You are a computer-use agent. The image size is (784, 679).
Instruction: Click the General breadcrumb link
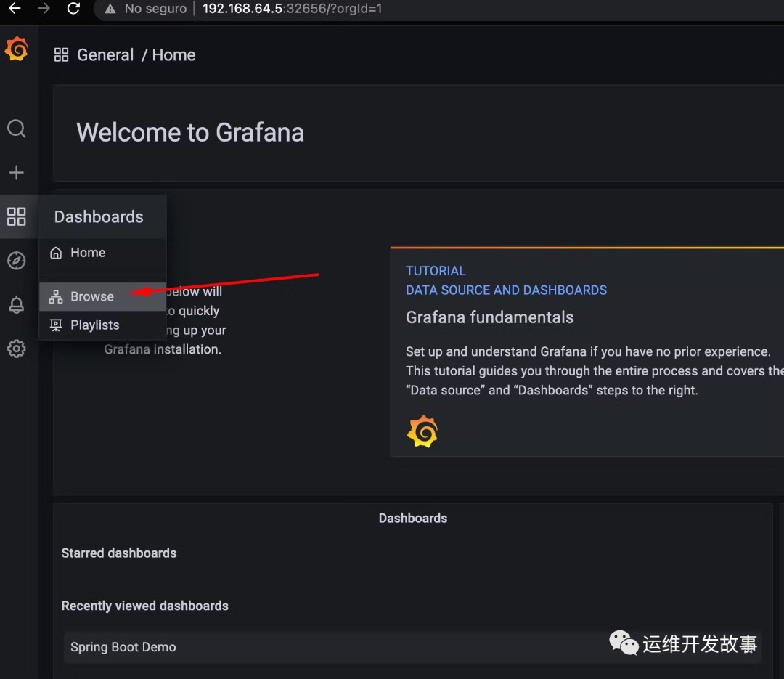click(x=105, y=55)
